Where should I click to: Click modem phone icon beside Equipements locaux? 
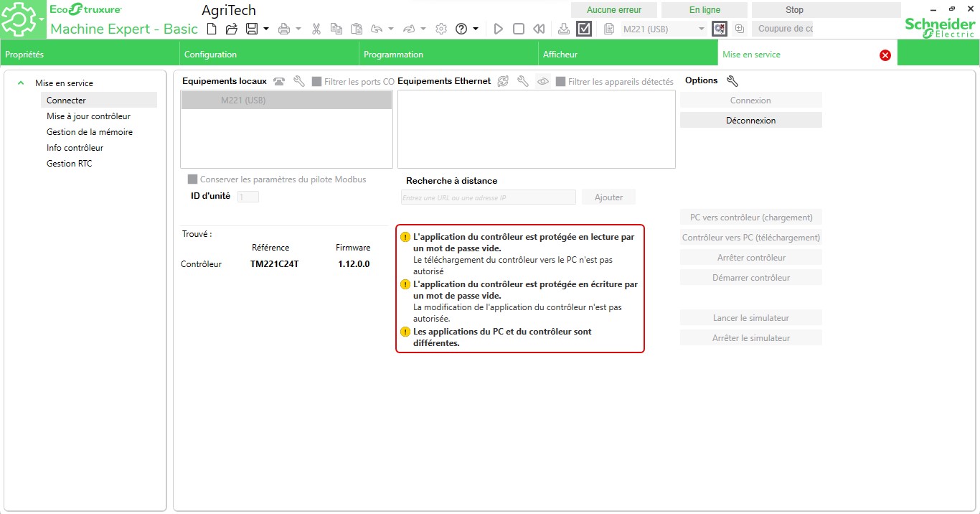(x=279, y=82)
